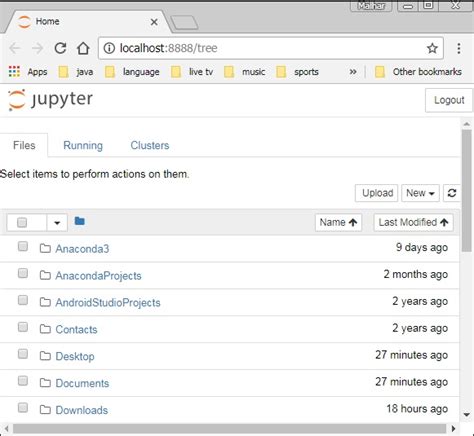The width and height of the screenshot is (474, 436).
Task: Refresh the notebook file list
Action: click(452, 193)
